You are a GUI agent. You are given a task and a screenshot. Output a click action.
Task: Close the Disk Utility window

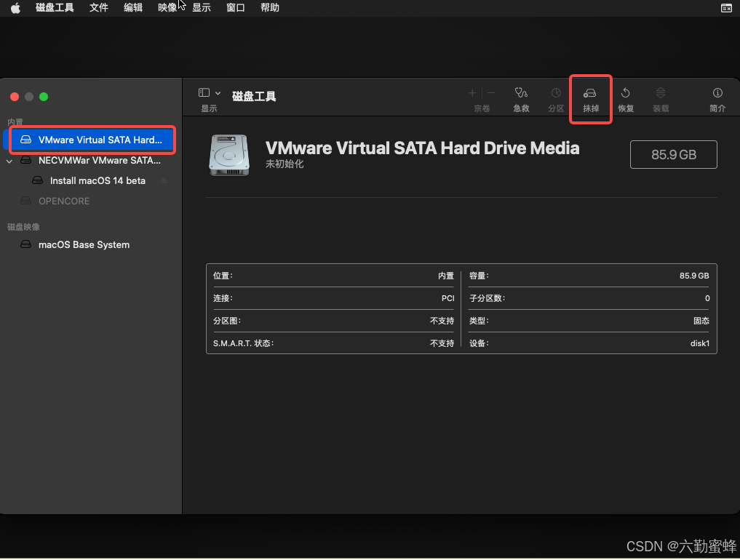point(15,97)
